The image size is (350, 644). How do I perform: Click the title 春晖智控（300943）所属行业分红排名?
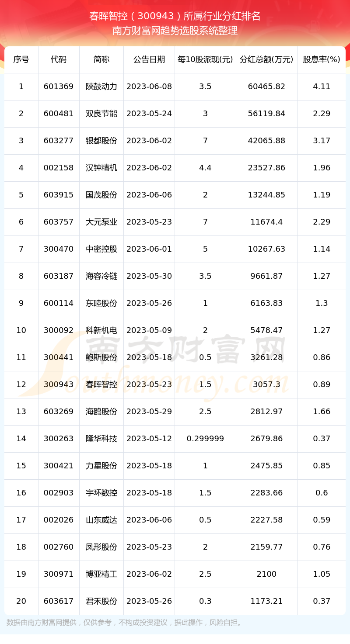[x=175, y=16]
